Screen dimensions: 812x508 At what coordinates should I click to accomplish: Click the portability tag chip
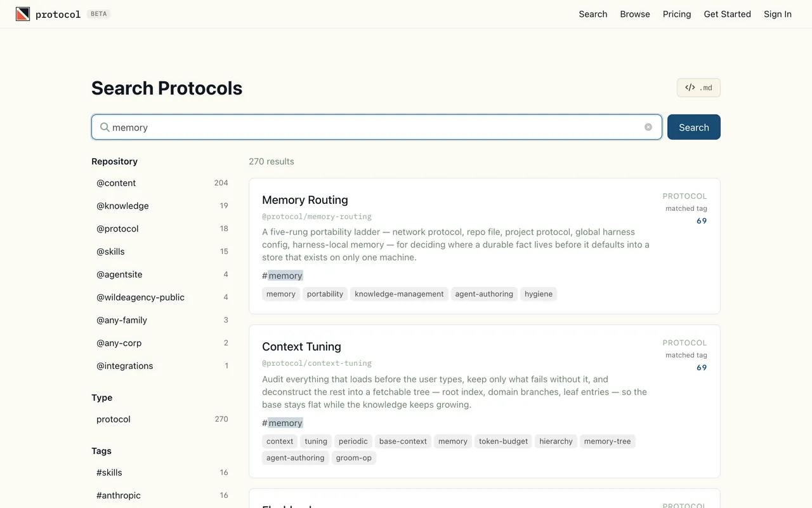tap(325, 294)
